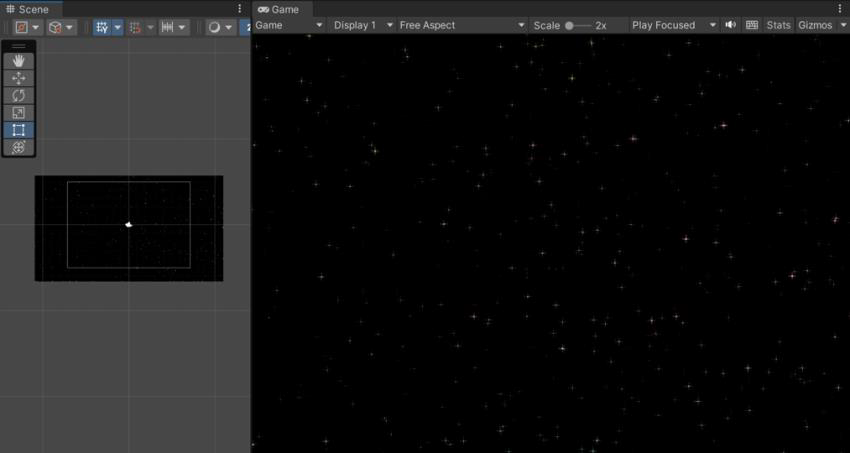
Task: Select the Rect tool
Action: click(x=19, y=130)
